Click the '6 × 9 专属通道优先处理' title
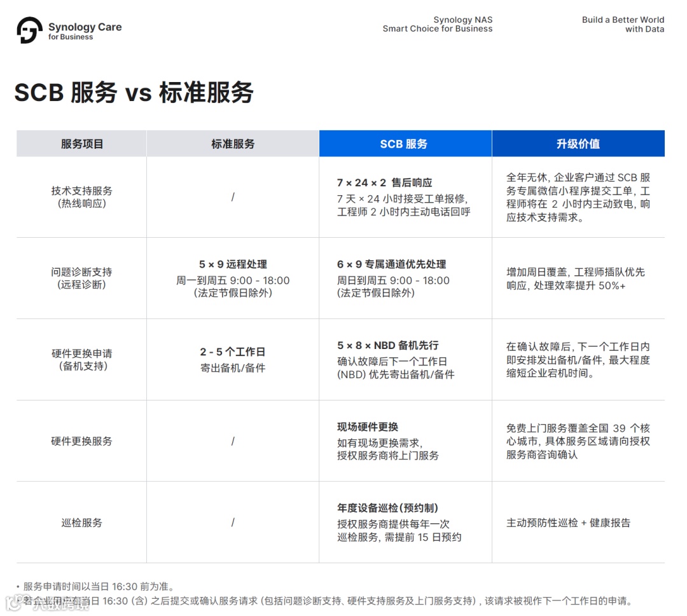Image resolution: width=687 pixels, height=616 pixels. 391,264
